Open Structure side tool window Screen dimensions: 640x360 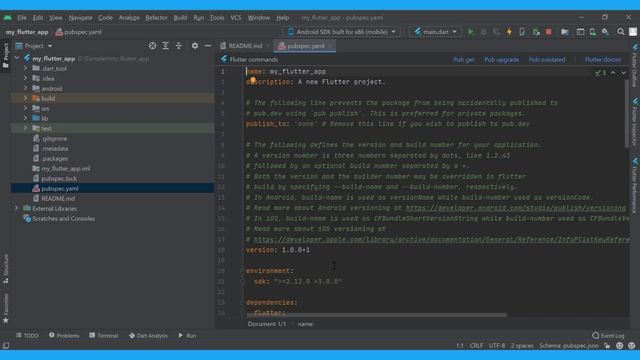[6, 269]
